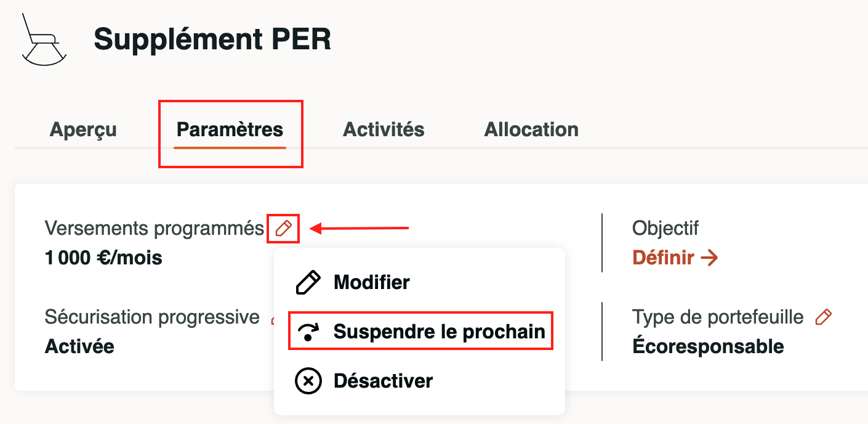Click the Activée status text

click(x=79, y=346)
